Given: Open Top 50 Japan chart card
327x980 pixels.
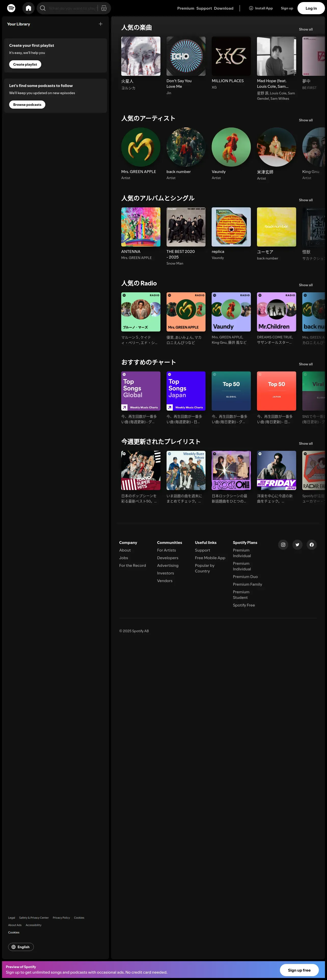Looking at the screenshot, I should tap(276, 391).
